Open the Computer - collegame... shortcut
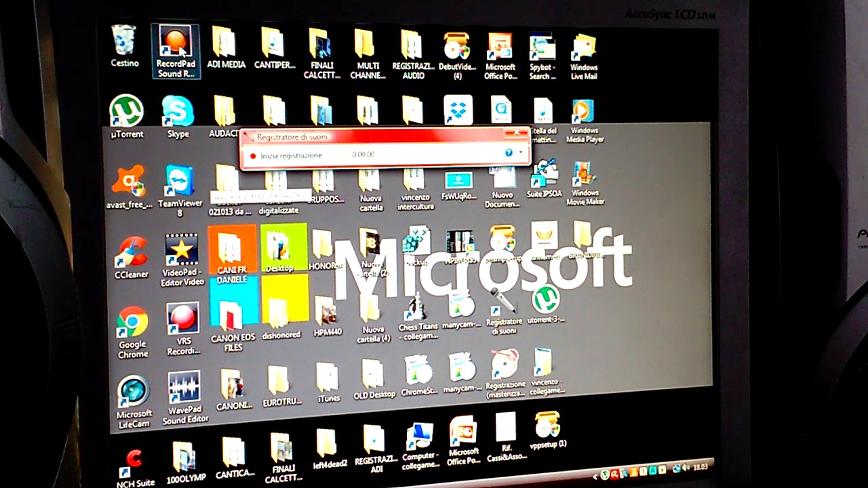 point(420,447)
